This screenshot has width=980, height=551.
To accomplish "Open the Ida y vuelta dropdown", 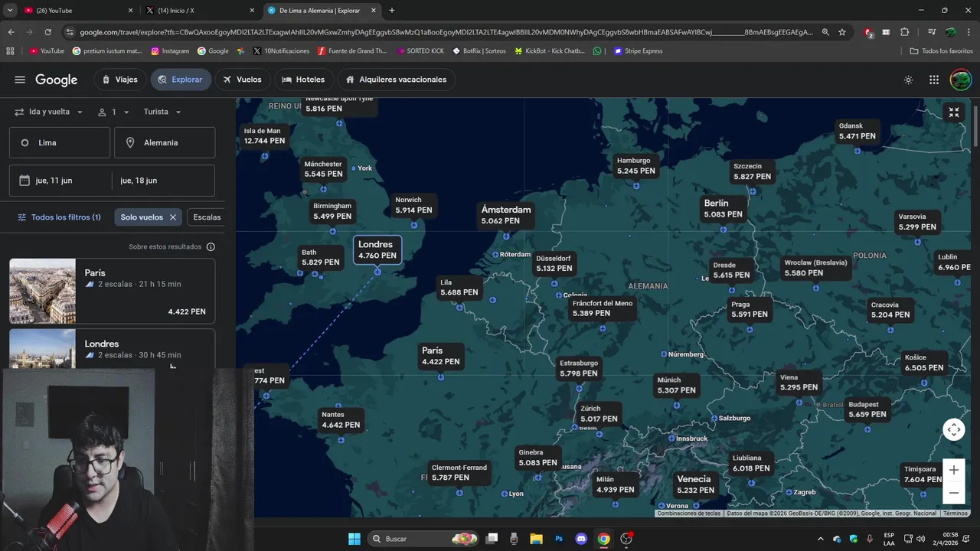I will [49, 112].
